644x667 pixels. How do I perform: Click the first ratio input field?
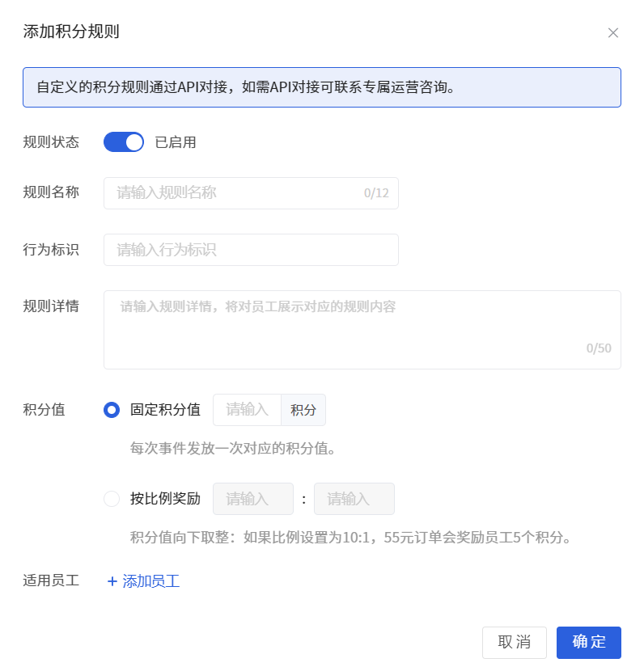[253, 499]
